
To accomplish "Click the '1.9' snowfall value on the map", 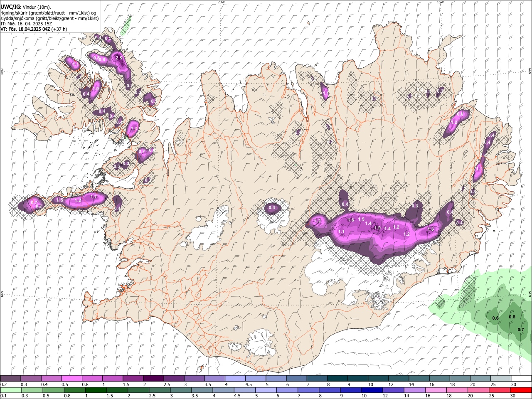I will coord(377,228).
